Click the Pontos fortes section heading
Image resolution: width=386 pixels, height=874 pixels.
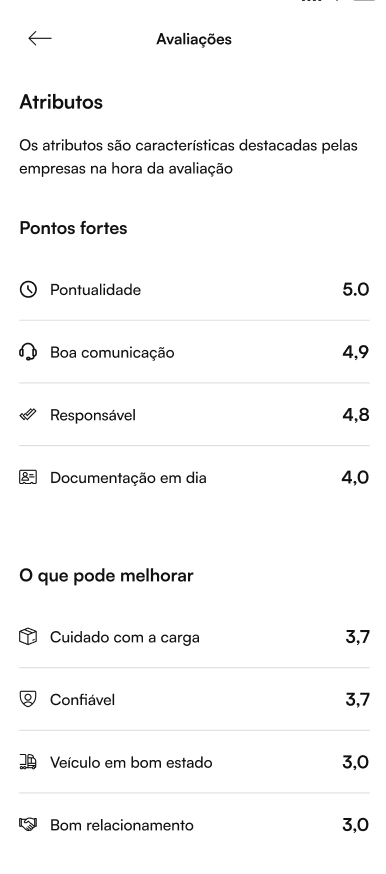[x=74, y=228]
